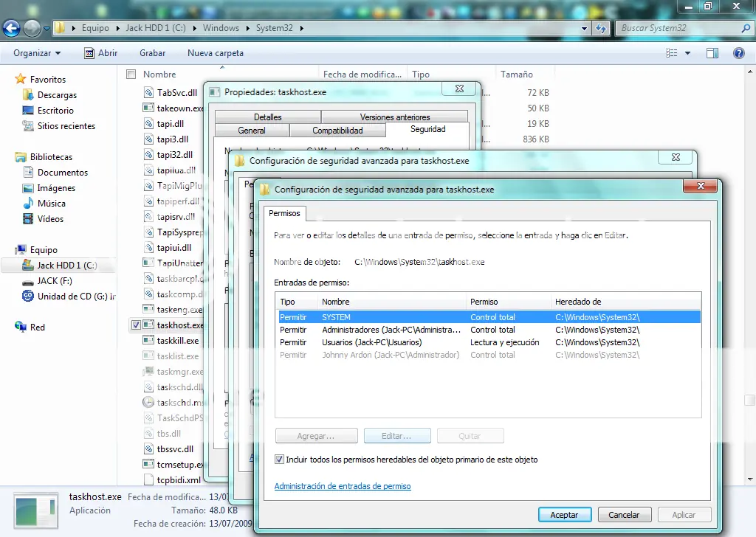The height and width of the screenshot is (537, 756).
Task: Click the Red network icon
Action: [x=21, y=327]
